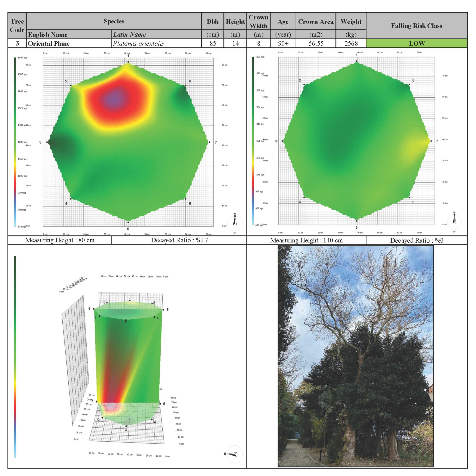Click sensor point 8 on 80 cm tomogram
The image size is (476, 476).
click(x=186, y=86)
